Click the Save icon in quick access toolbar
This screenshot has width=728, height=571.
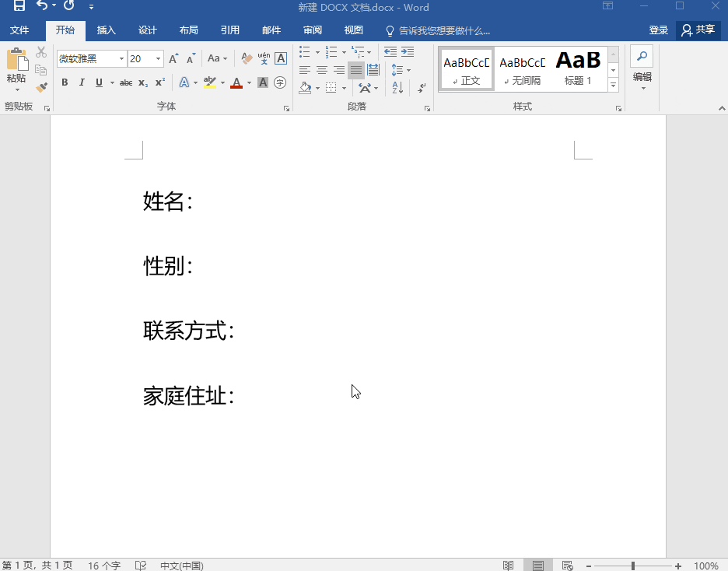(x=19, y=7)
